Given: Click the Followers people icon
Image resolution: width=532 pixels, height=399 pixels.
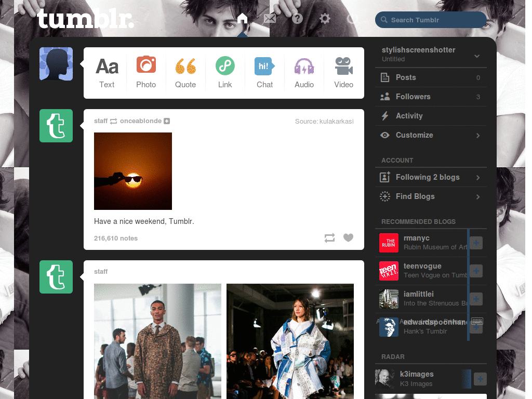Looking at the screenshot, I should (x=385, y=97).
